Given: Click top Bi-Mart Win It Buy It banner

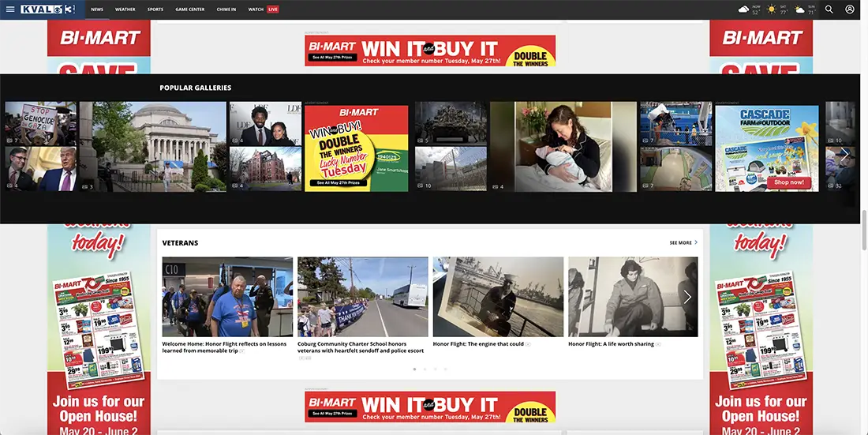Looking at the screenshot, I should pyautogui.click(x=430, y=51).
